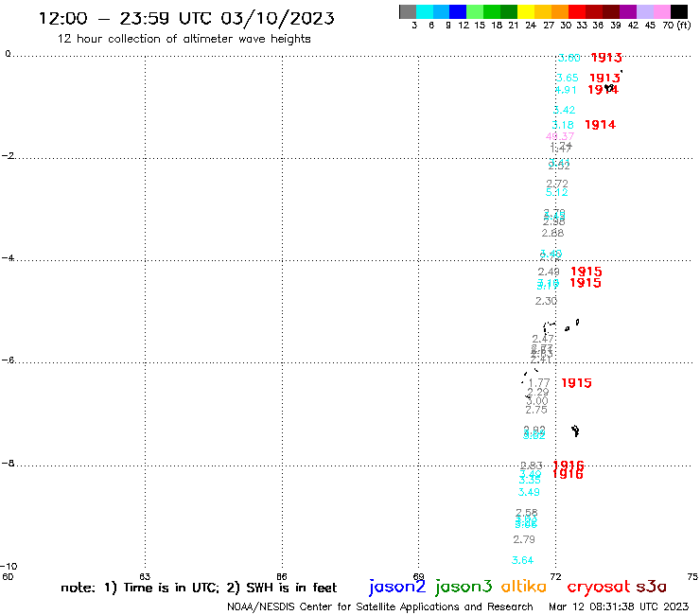Click the cyan wave height value 3.65
This screenshot has height=615, width=700.
568,78
